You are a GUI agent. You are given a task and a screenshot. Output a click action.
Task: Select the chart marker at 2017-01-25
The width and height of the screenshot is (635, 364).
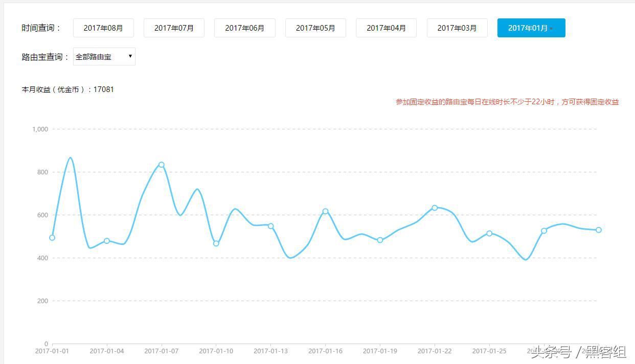(x=489, y=233)
